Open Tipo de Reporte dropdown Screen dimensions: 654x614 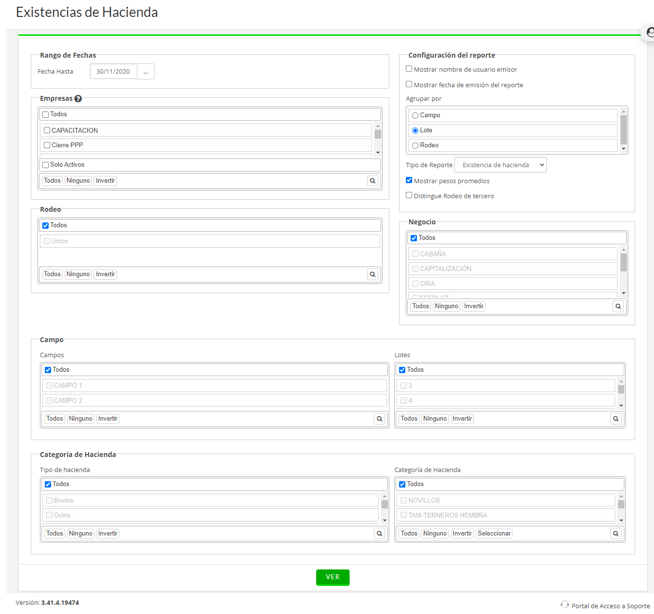pyautogui.click(x=501, y=165)
